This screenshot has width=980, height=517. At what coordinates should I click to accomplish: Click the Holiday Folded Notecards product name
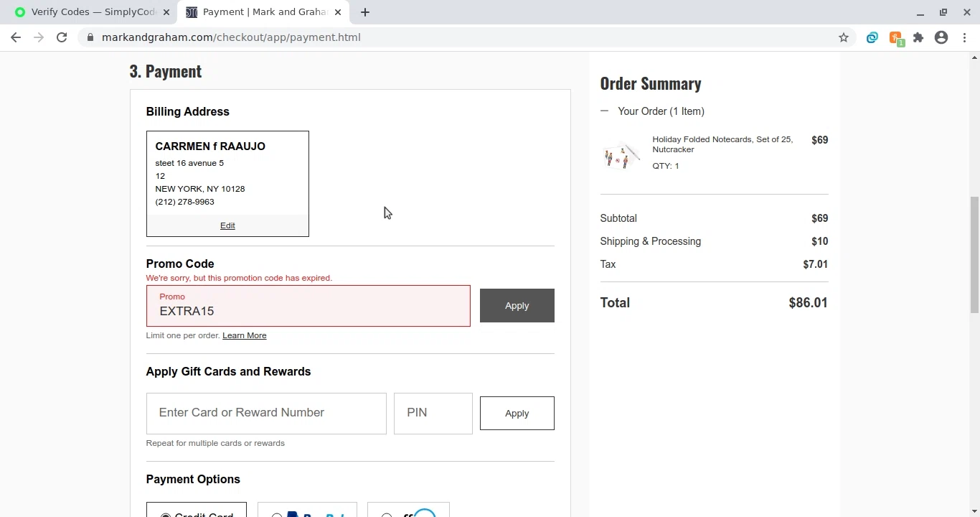[722, 144]
